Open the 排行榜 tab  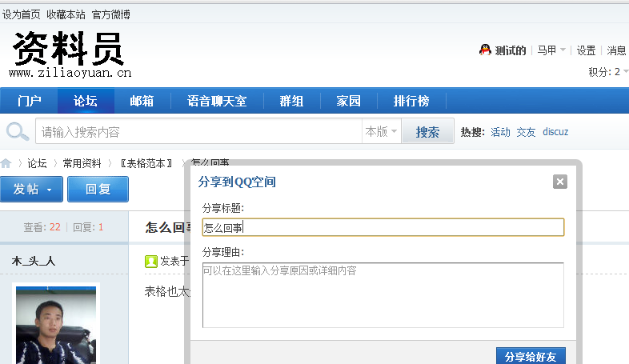[411, 101]
